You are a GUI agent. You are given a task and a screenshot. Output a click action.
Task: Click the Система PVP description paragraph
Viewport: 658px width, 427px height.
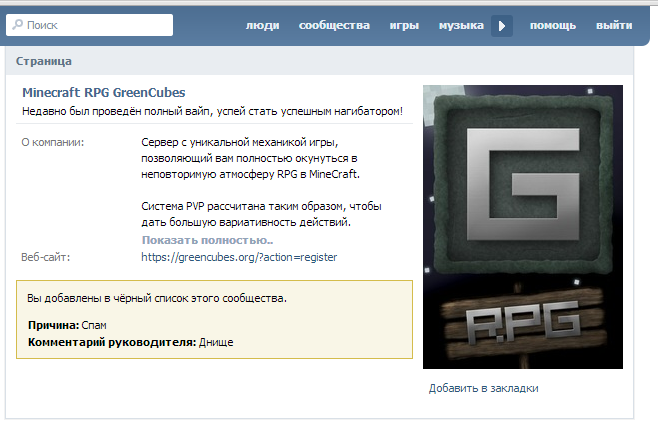click(261, 214)
